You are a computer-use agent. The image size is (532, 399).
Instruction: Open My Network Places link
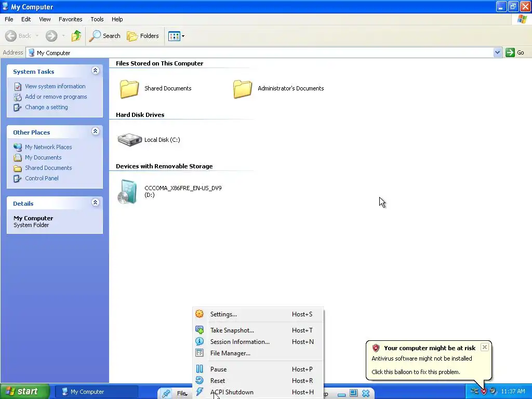(48, 147)
